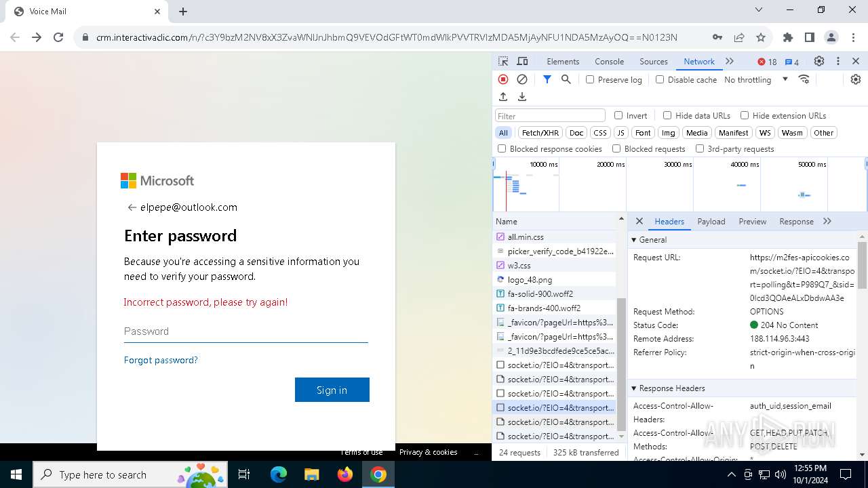Filter requests by Fetch/XHR

coord(540,133)
